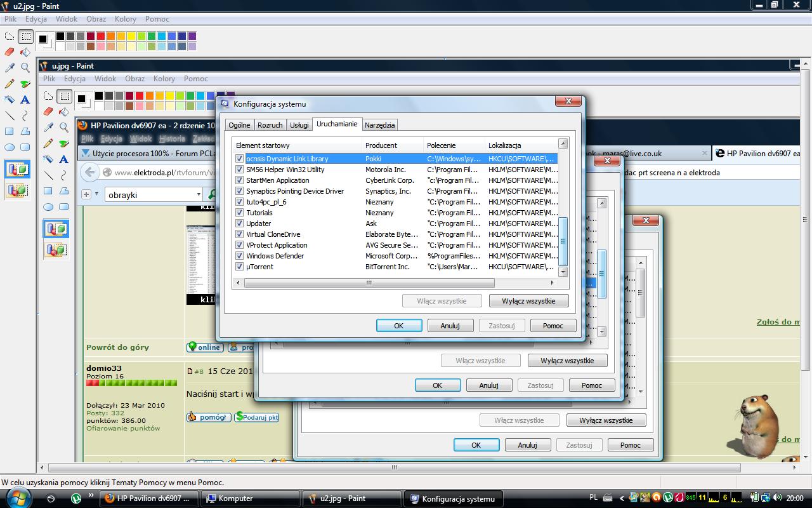Click Anuluj in the frontmost Konfiguracja dialog
This screenshot has height=508, width=812.
pos(450,326)
